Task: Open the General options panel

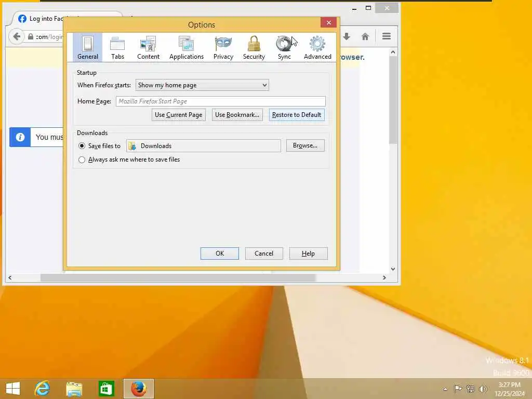Action: tap(87, 47)
